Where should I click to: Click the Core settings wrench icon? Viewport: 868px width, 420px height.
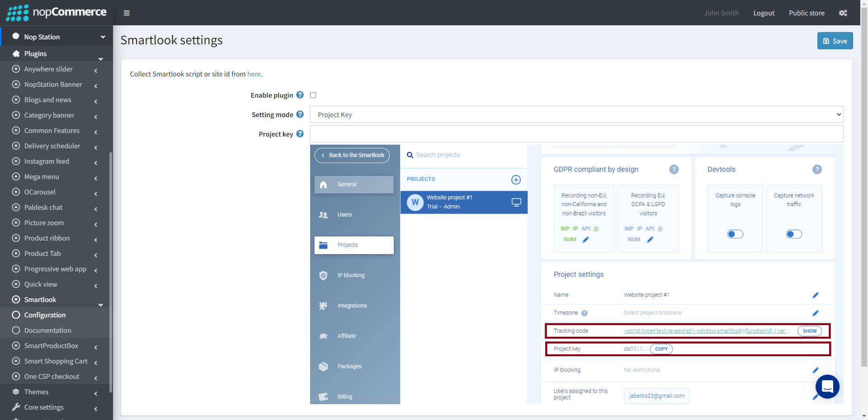(x=16, y=407)
